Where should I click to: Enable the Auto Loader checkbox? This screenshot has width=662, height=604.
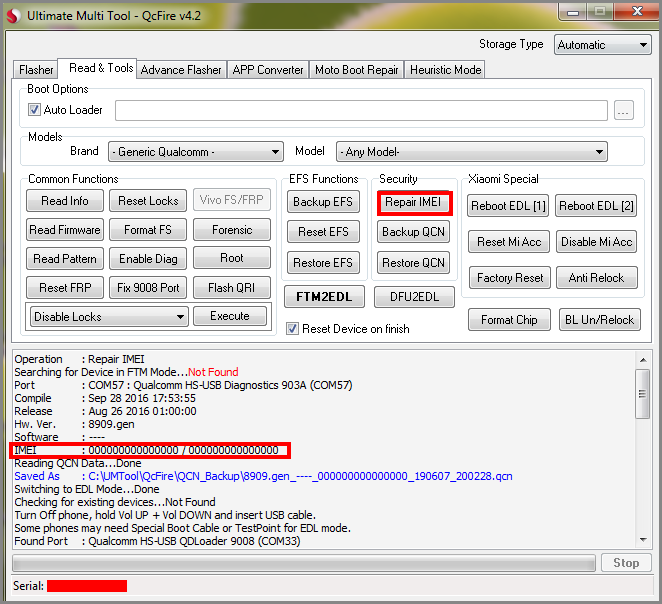pos(35,110)
